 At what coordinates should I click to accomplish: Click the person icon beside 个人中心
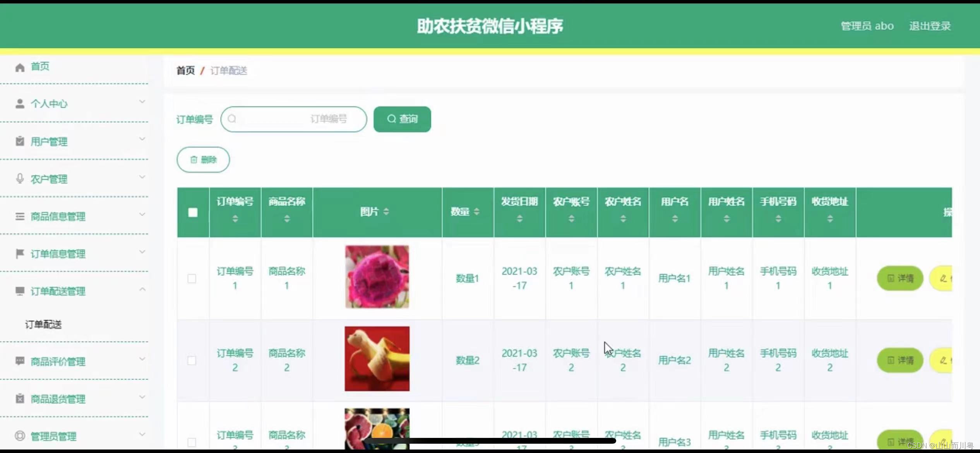point(20,104)
